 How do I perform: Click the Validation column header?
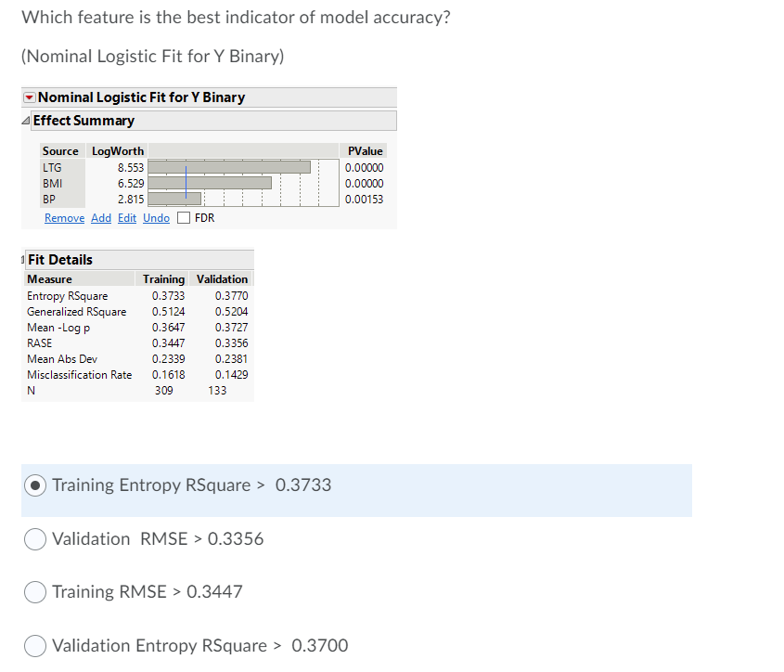tap(222, 278)
